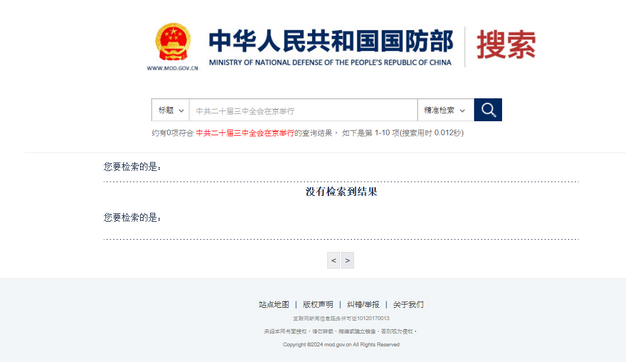Click the Copyright ©2024 mod.gov.cn line
626x362 pixels.
coord(341,344)
